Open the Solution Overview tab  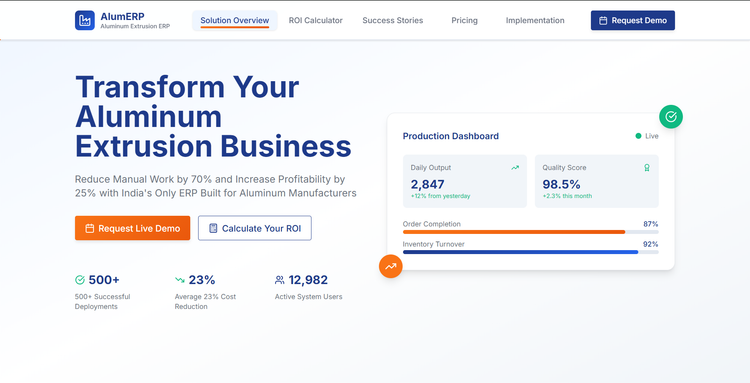235,21
